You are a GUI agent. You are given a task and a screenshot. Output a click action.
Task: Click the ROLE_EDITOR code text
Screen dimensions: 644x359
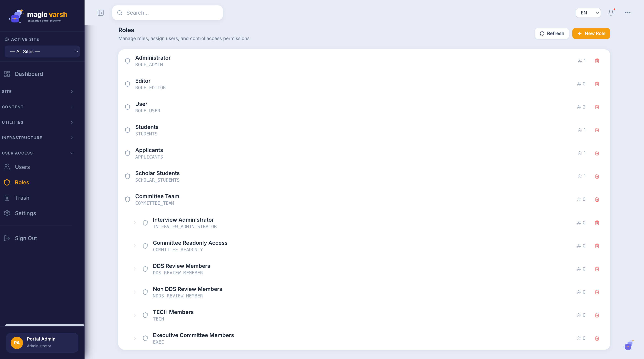(150, 88)
